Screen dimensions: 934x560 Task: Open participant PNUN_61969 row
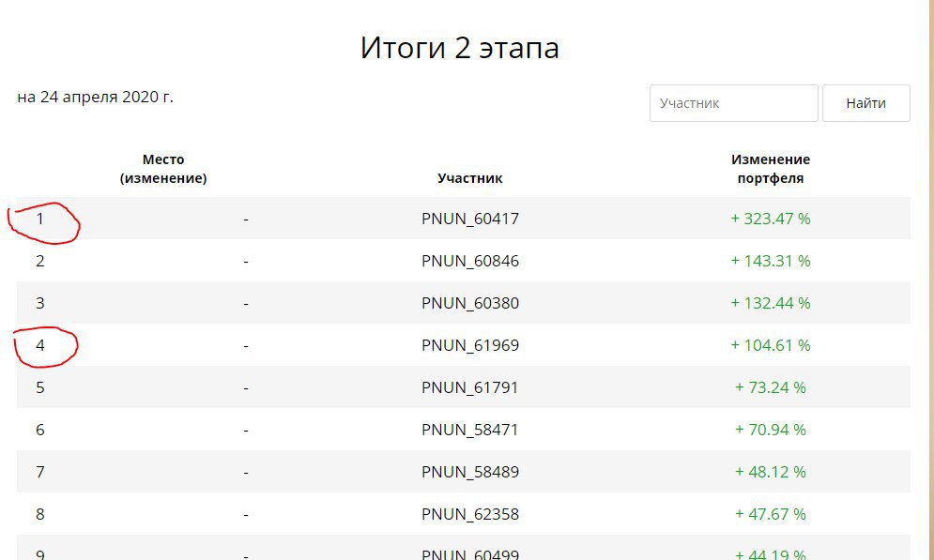point(470,345)
